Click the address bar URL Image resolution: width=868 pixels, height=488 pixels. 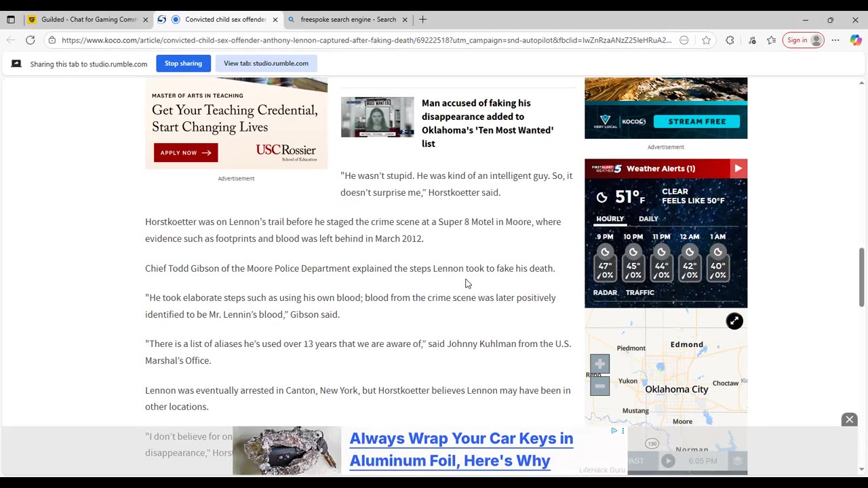pyautogui.click(x=366, y=40)
